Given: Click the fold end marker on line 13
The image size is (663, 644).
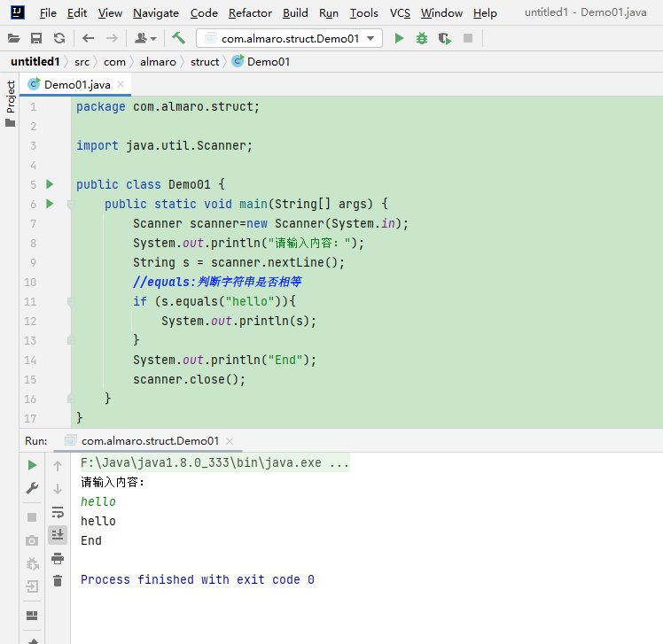Looking at the screenshot, I should pos(71,340).
